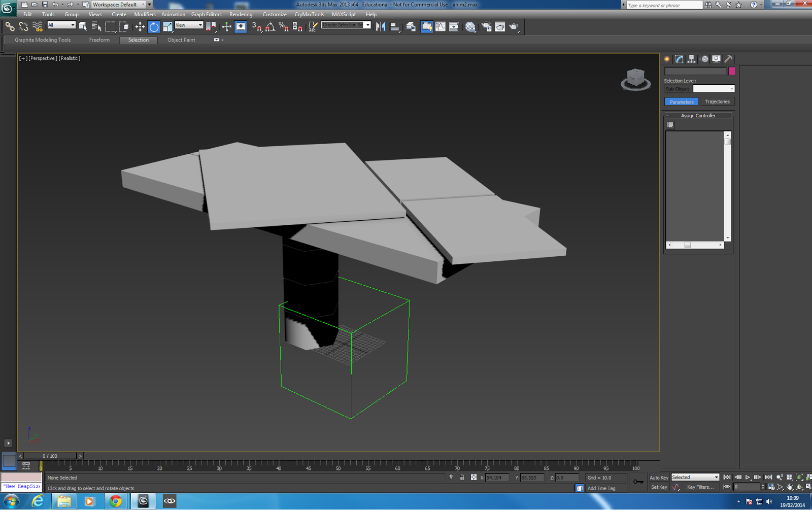Open the Layer Manager

tap(411, 26)
